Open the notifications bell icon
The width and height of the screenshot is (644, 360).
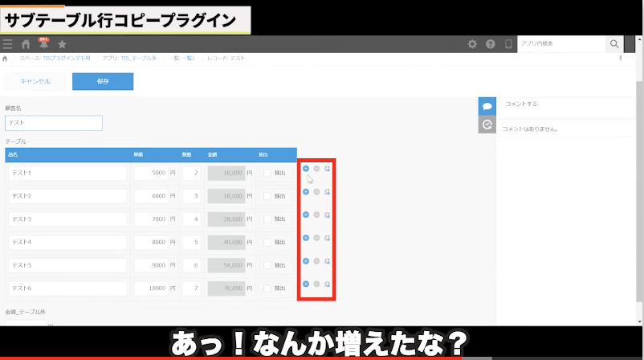click(x=43, y=44)
